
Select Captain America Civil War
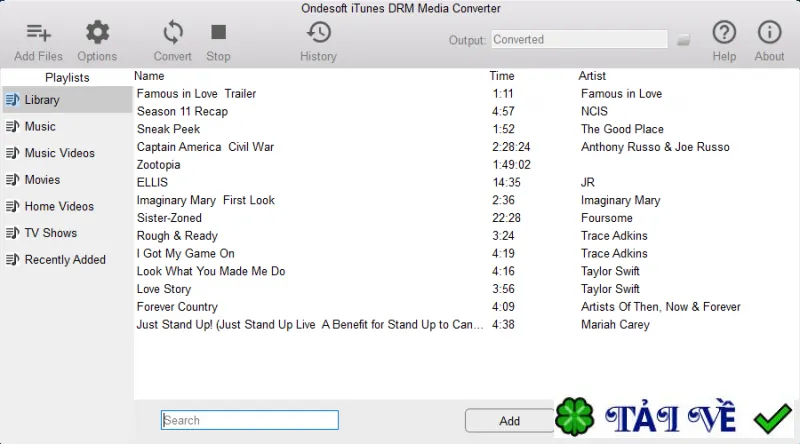click(x=205, y=147)
